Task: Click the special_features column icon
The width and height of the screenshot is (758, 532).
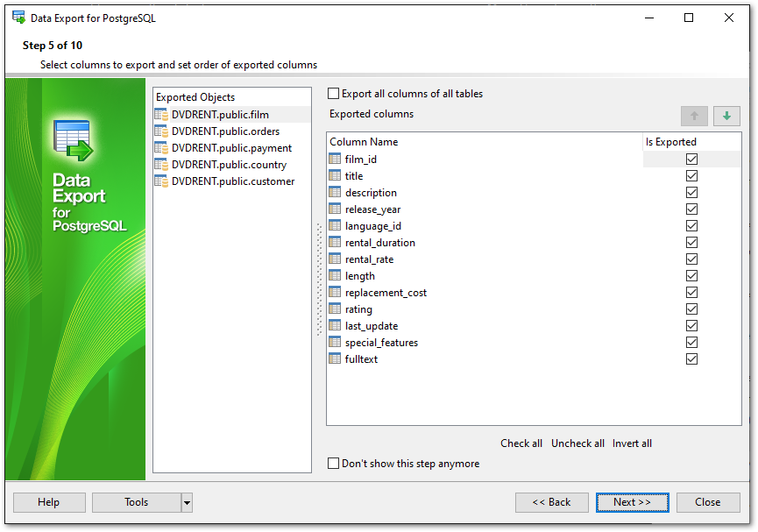Action: [x=335, y=343]
